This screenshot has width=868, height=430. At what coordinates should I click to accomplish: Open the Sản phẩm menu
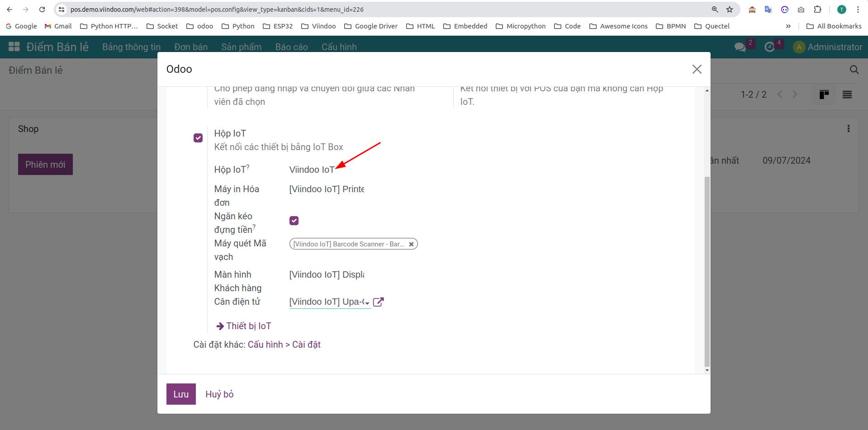point(241,47)
